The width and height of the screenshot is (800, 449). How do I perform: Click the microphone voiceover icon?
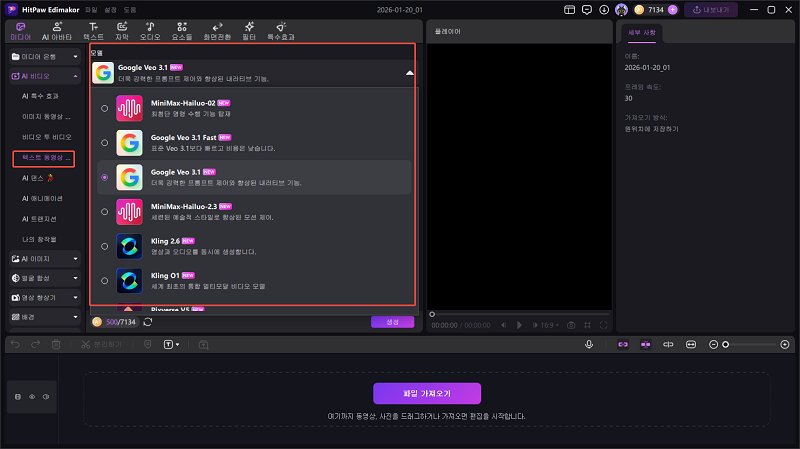pos(589,344)
